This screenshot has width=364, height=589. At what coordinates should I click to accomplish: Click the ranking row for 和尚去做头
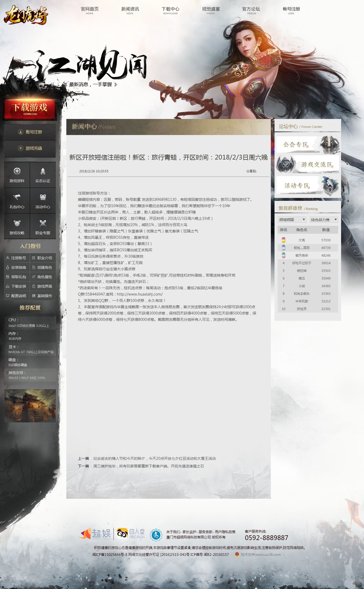(x=308, y=293)
